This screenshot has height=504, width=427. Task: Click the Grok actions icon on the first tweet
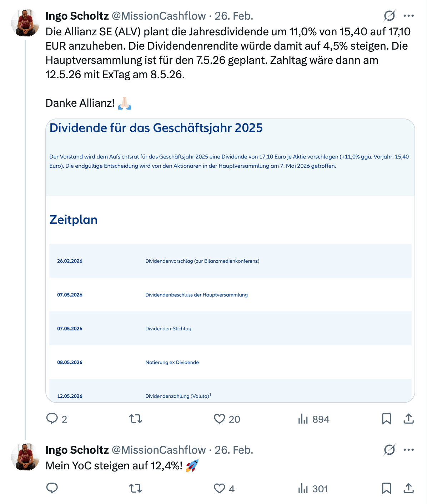[389, 16]
